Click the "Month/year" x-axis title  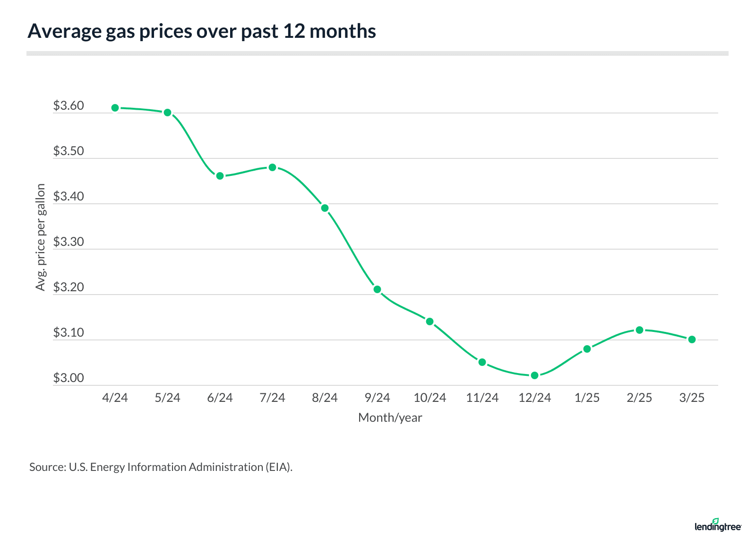390,417
